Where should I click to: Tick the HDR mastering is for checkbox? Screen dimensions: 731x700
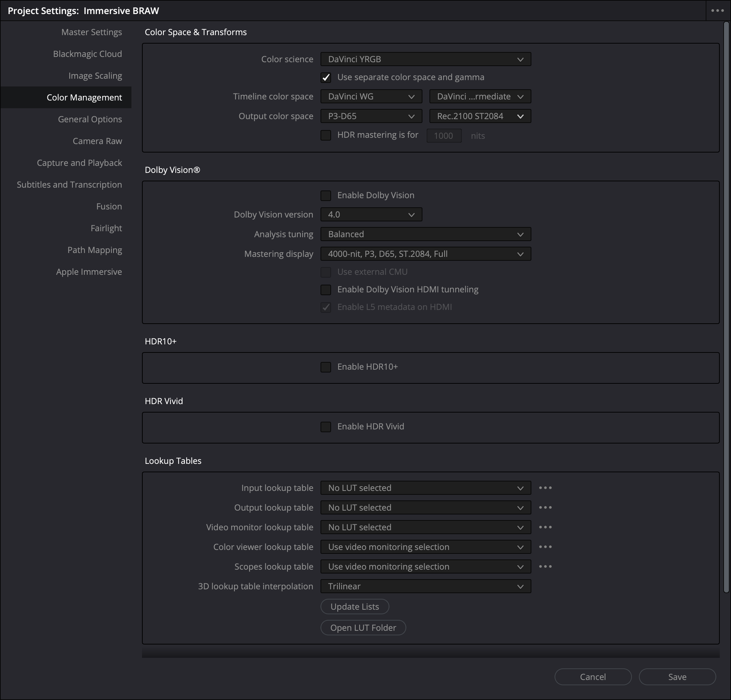click(325, 135)
